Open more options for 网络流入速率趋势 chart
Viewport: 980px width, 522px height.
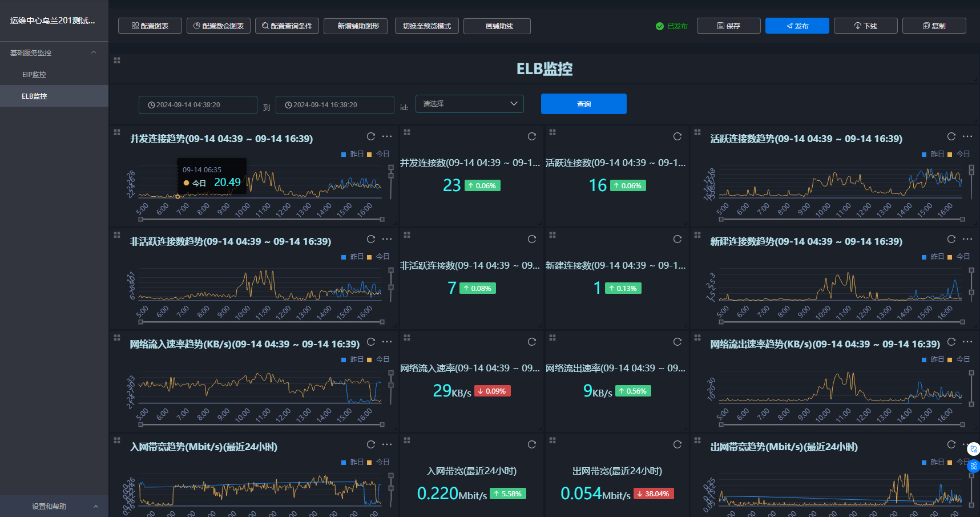(x=387, y=342)
